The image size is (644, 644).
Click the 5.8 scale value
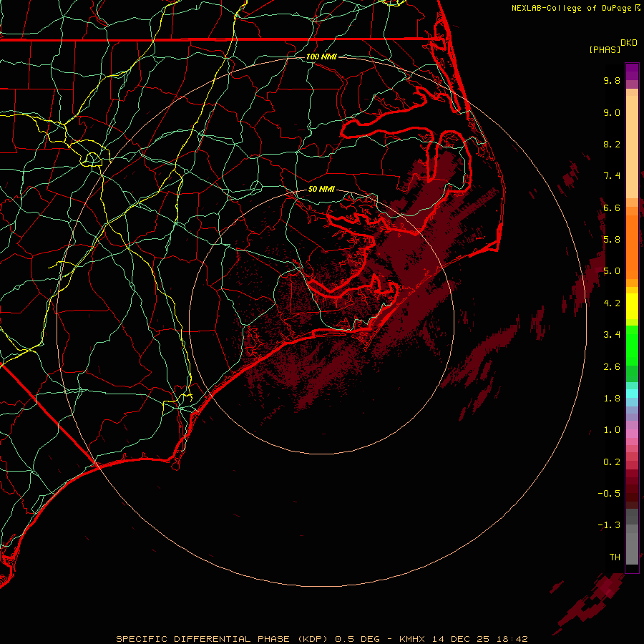[x=612, y=240]
